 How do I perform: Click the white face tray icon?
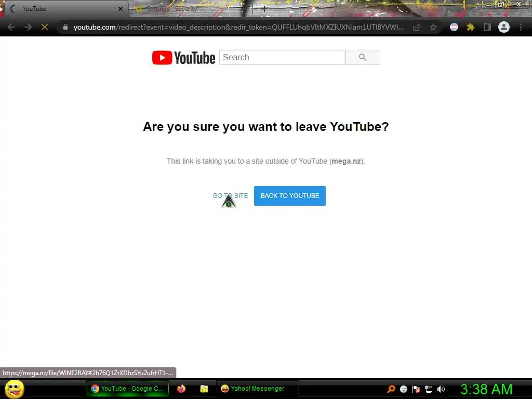click(403, 389)
